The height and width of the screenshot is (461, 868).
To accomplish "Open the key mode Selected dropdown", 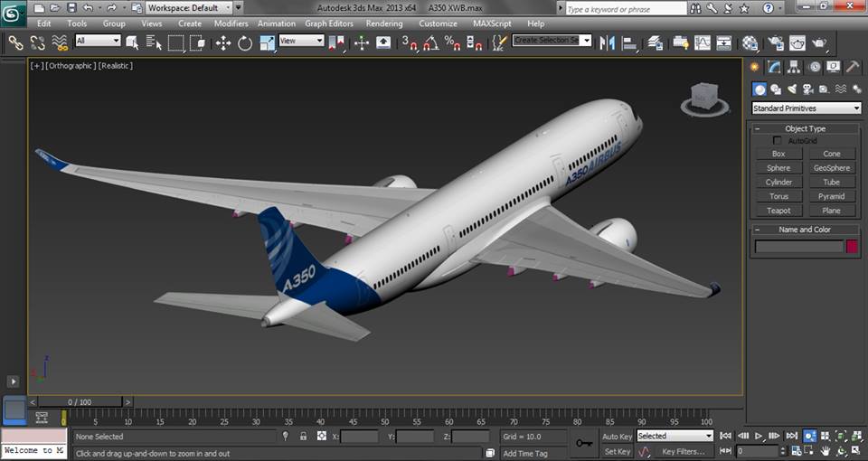I will [x=675, y=436].
